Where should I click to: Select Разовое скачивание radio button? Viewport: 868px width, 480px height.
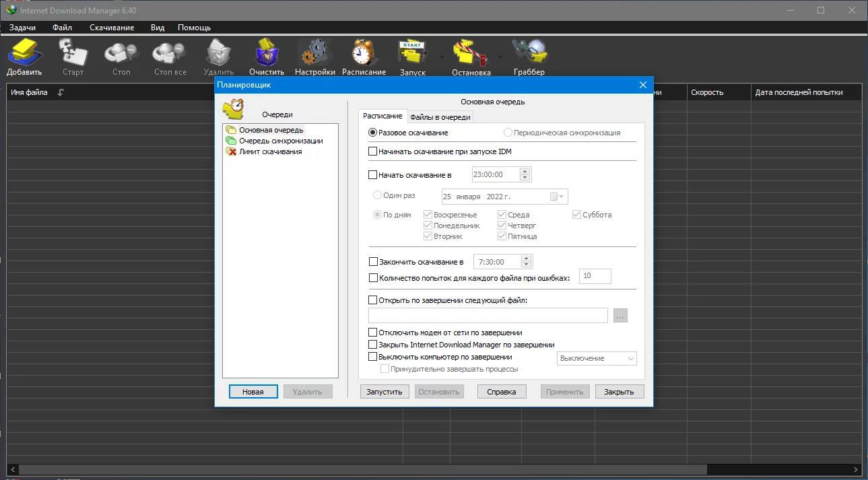pos(373,133)
